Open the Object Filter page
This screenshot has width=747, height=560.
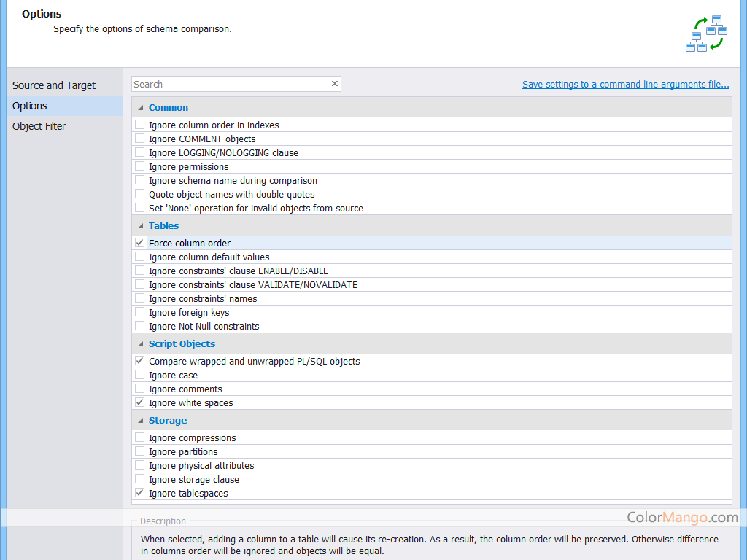coord(39,126)
